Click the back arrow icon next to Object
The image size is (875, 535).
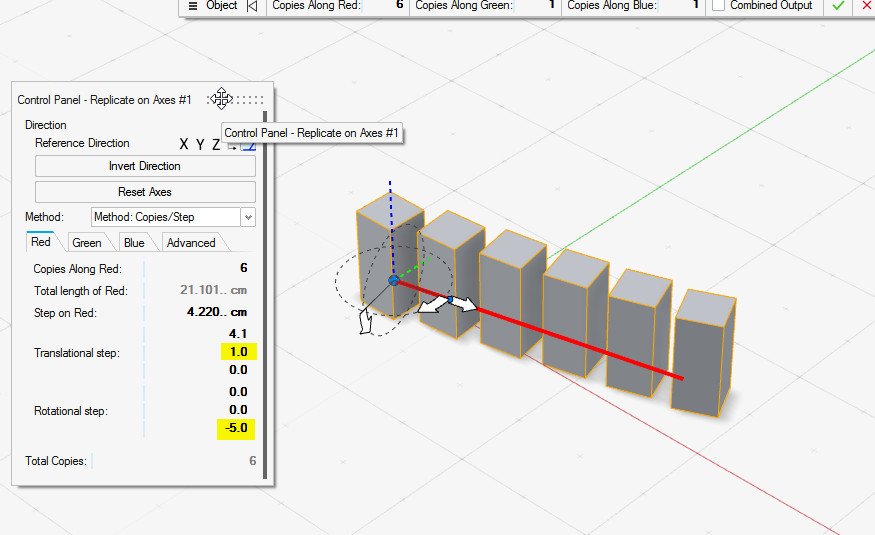(251, 6)
